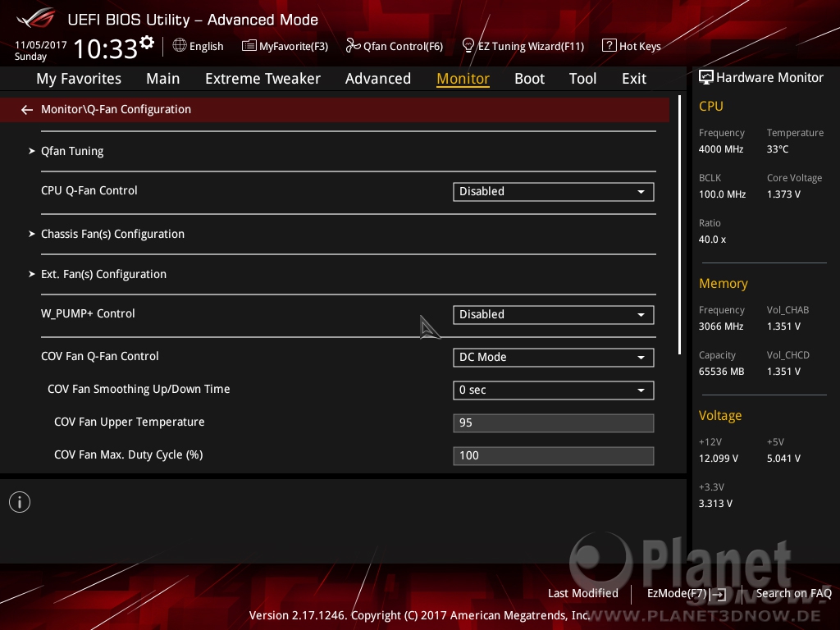Click the CPU Q-Fan Control label

pos(89,190)
